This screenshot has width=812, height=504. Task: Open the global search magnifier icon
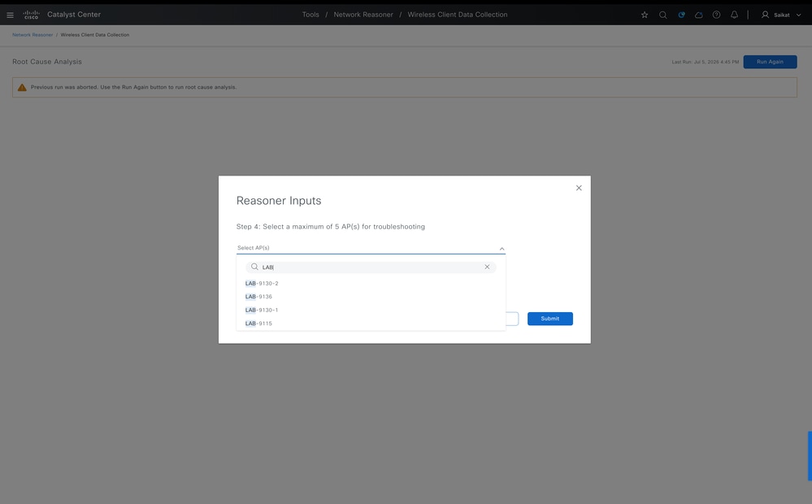(663, 15)
